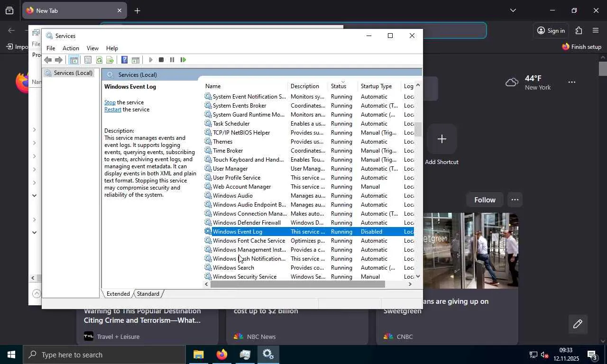Image resolution: width=607 pixels, height=364 pixels.
Task: Select the Windows Search service
Action: pos(308,268)
